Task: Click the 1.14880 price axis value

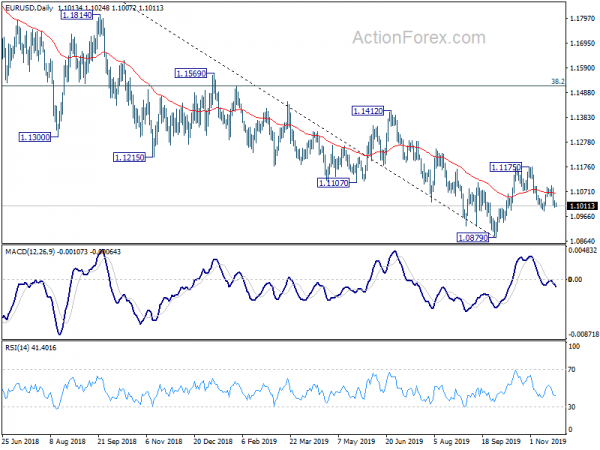Action: (582, 93)
